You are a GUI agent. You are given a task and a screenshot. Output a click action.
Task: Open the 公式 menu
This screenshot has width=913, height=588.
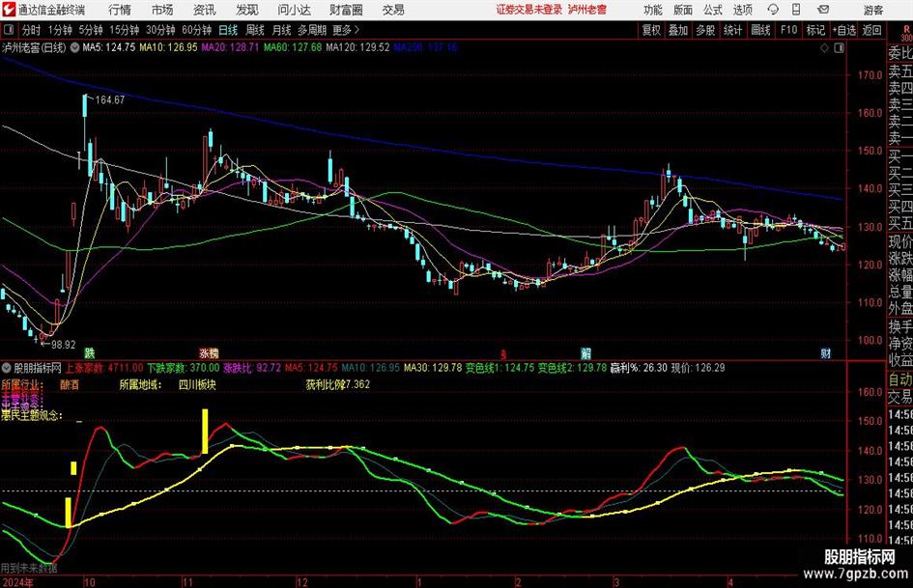pyautogui.click(x=713, y=10)
